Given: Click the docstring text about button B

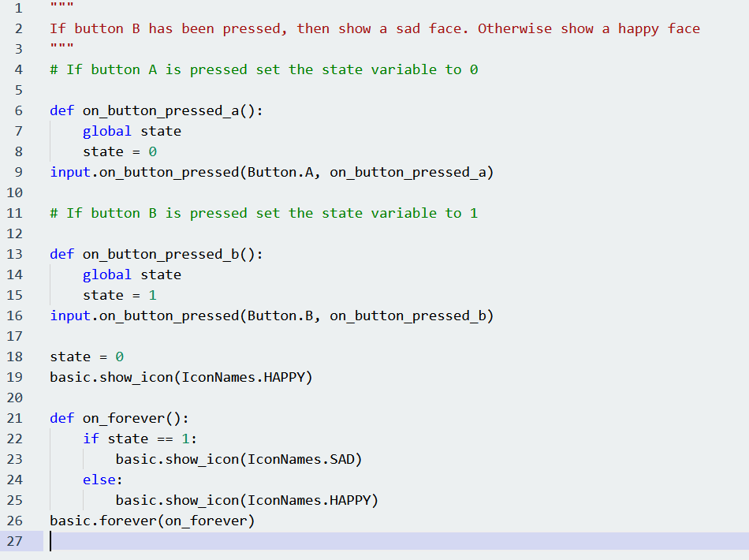Looking at the screenshot, I should pyautogui.click(x=374, y=28).
